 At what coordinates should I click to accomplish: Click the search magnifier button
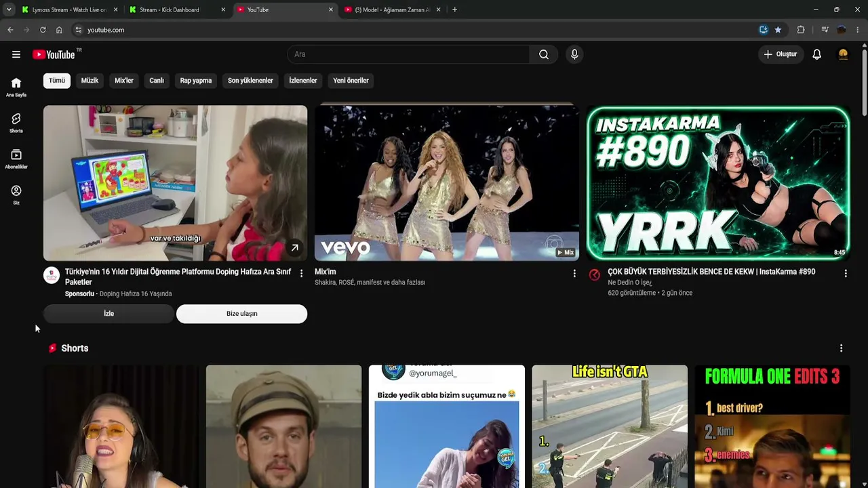click(x=544, y=54)
